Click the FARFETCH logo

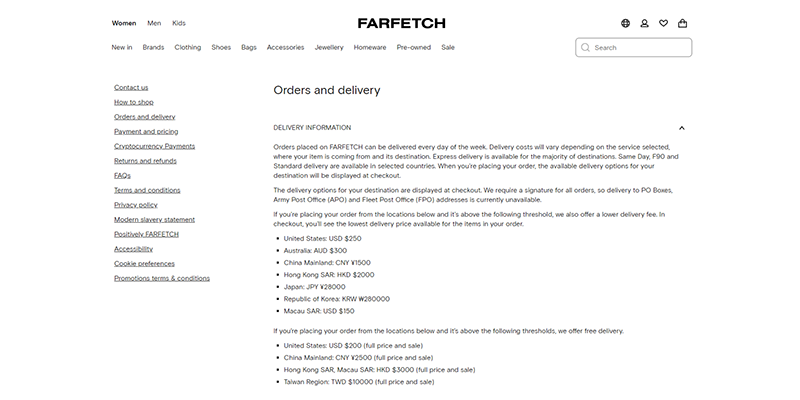click(402, 23)
